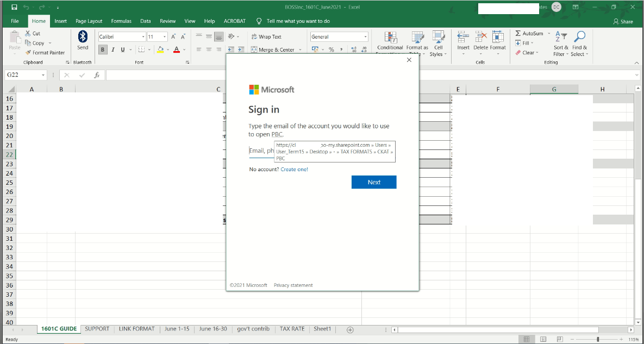This screenshot has width=644, height=344.
Task: Click the Fill Color bucket swatch
Action: click(x=160, y=49)
